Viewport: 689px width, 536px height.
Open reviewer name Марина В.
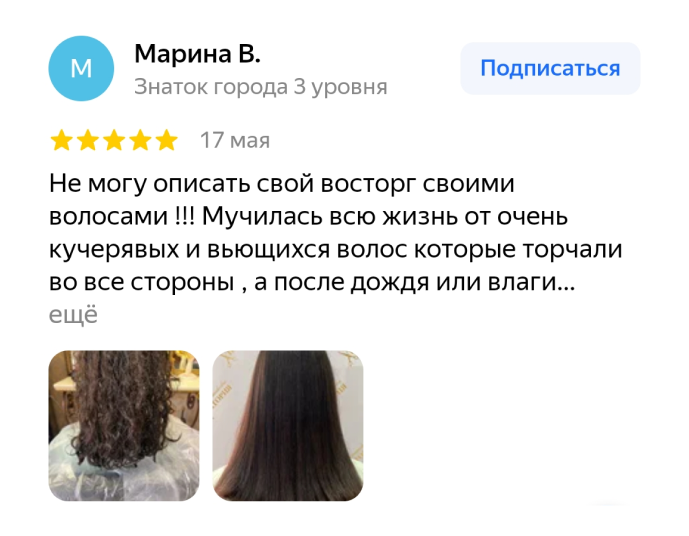tap(197, 54)
